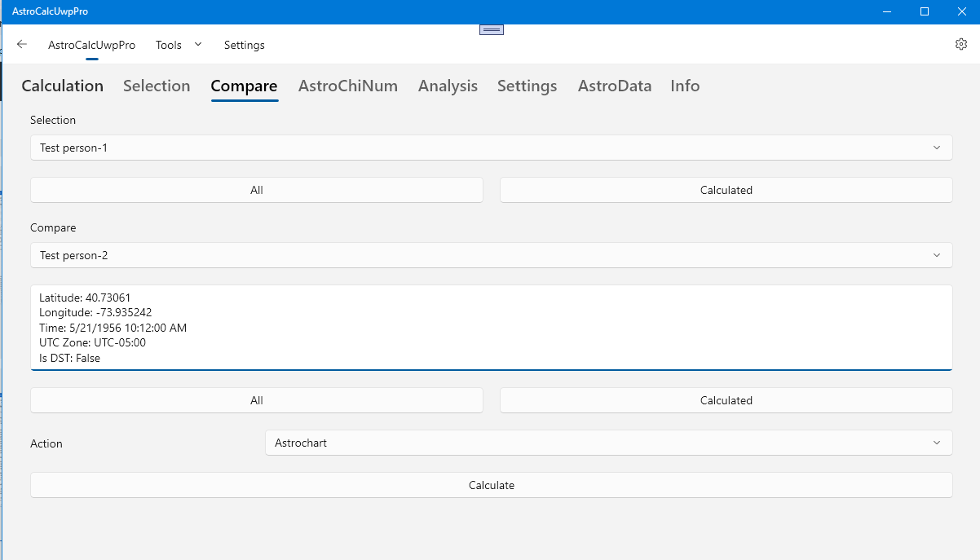Viewport: 980px width, 560px height.
Task: Click Calculated button under Compare
Action: coord(726,400)
